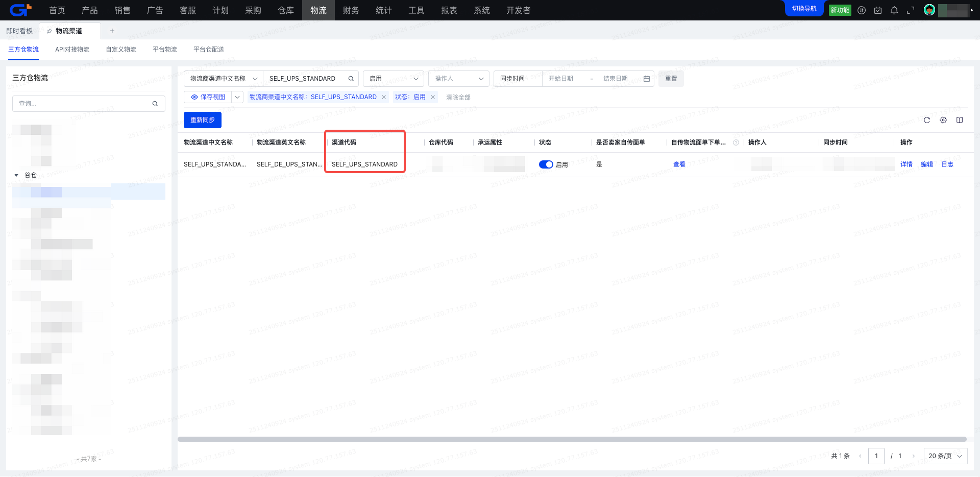Viewport: 980px width, 477px height.
Task: Open the 仓库 menu
Action: click(286, 10)
